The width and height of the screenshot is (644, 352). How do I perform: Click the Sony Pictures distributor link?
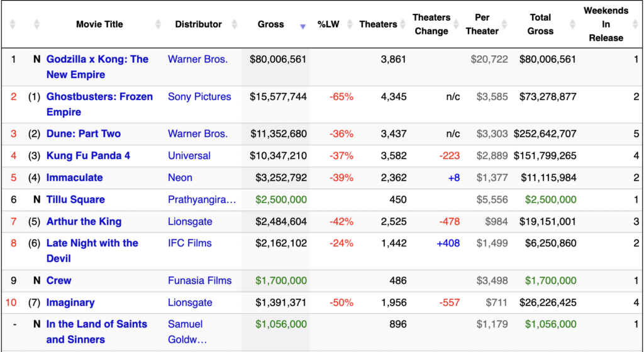(x=199, y=97)
